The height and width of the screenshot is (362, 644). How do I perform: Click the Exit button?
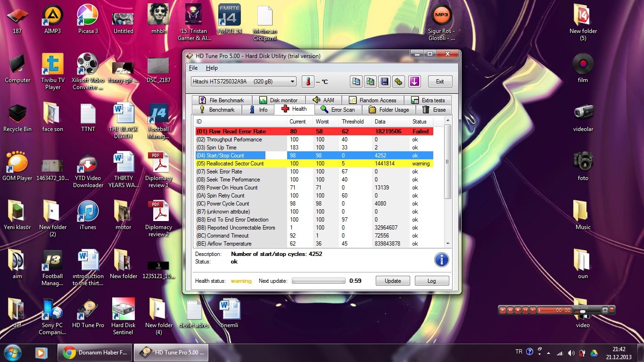(439, 82)
